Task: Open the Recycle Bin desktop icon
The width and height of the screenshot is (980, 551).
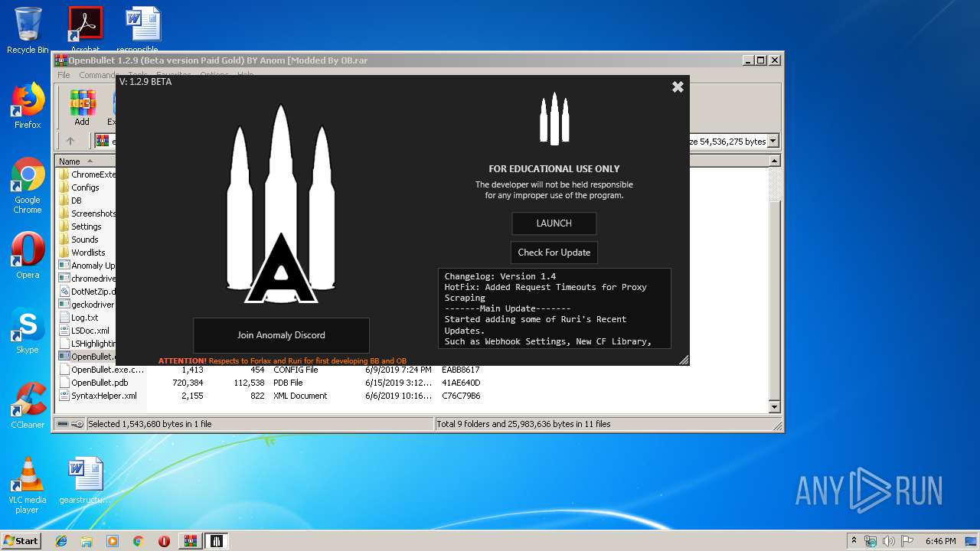Action: pos(28,30)
